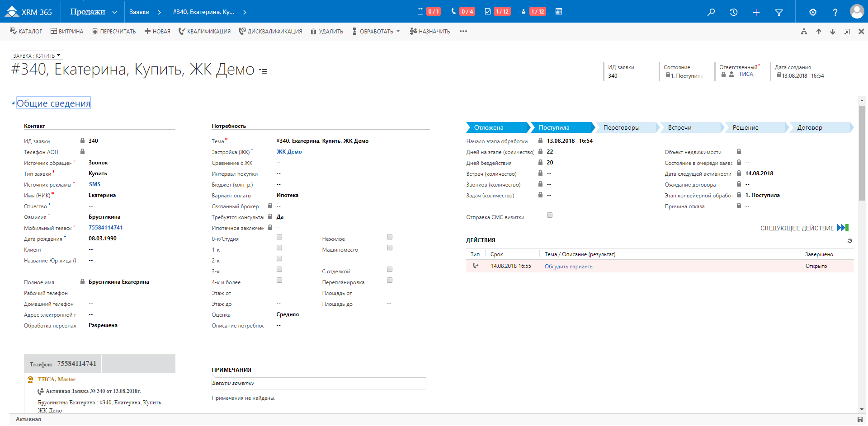Open the ТИСА, Master link
Screen dimensions: 868x426
[x=57, y=379]
